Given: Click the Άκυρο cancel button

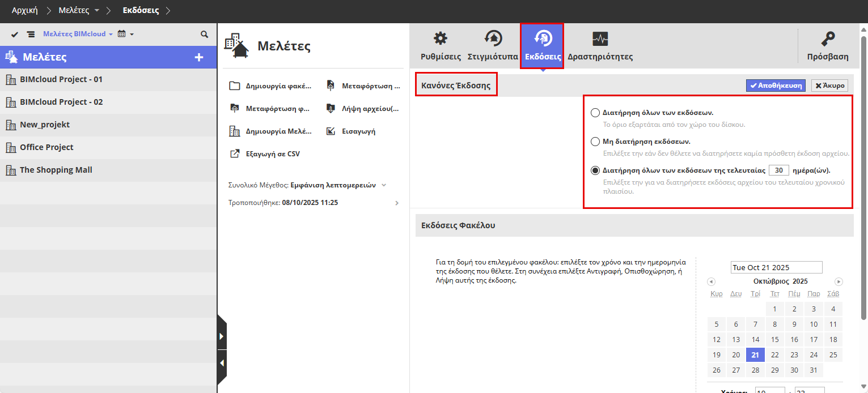Looking at the screenshot, I should [830, 86].
